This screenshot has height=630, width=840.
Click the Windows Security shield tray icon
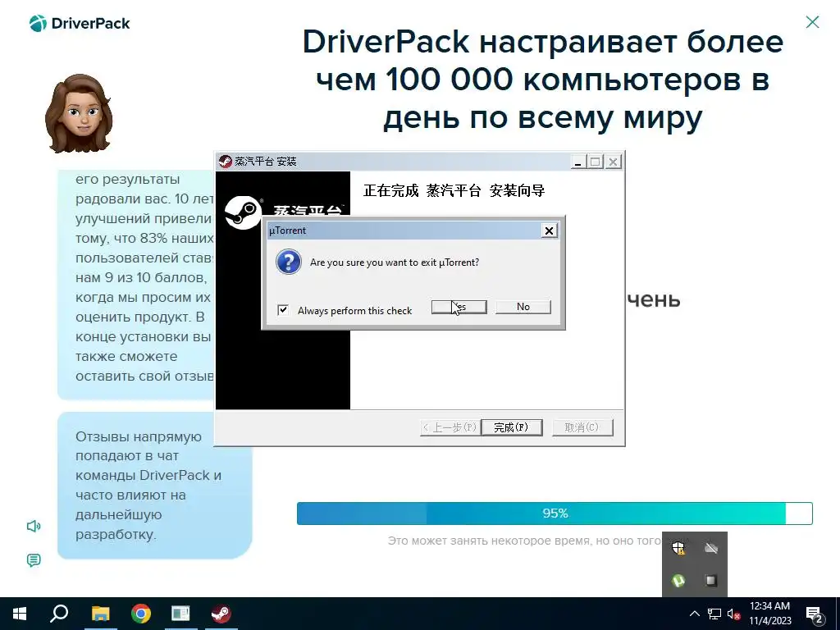678,548
